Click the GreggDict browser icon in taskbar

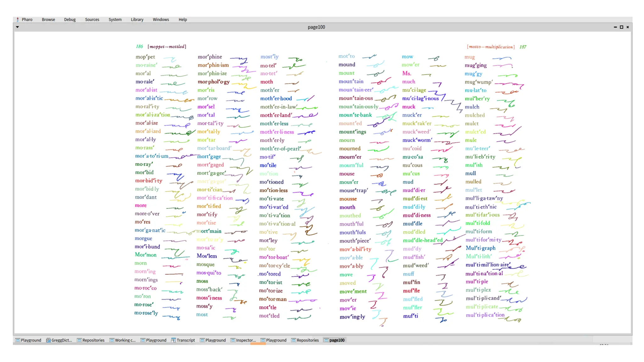click(48, 340)
